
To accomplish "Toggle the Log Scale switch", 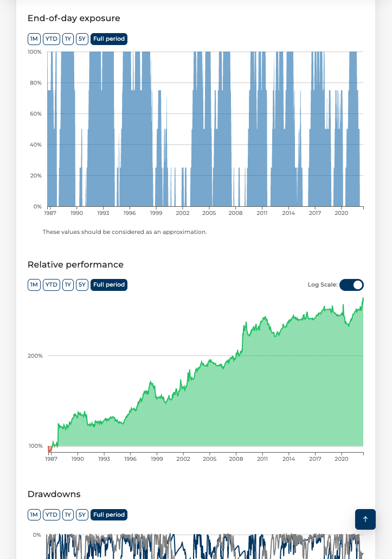I will tap(351, 285).
